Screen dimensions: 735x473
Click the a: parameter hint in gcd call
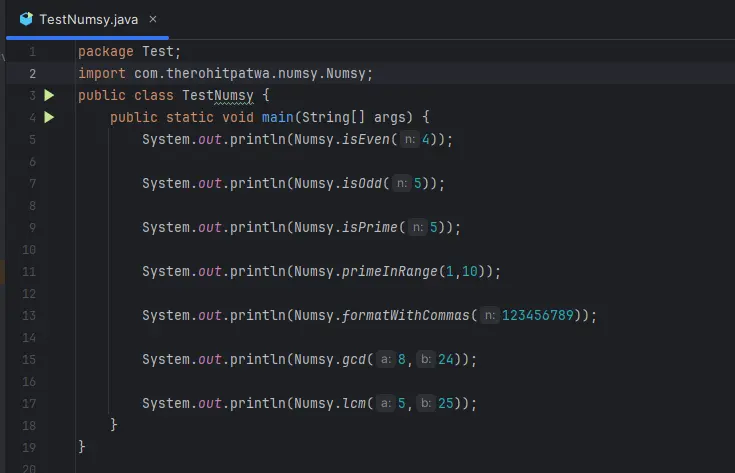point(385,360)
